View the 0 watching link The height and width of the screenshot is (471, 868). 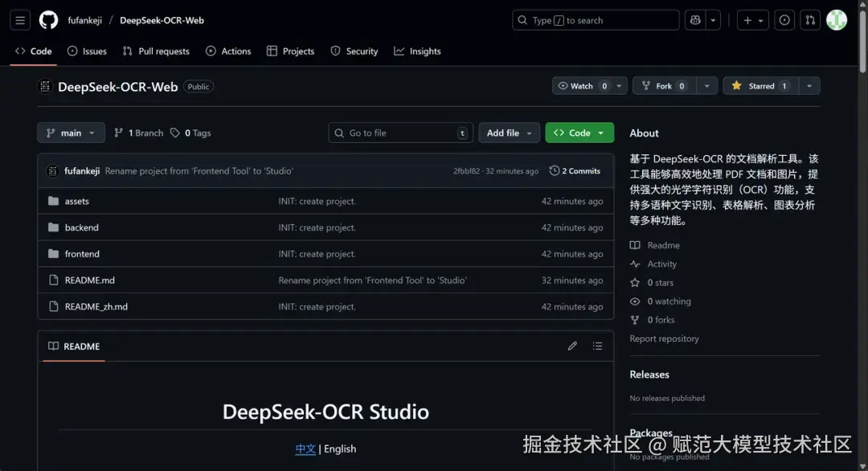(x=661, y=301)
